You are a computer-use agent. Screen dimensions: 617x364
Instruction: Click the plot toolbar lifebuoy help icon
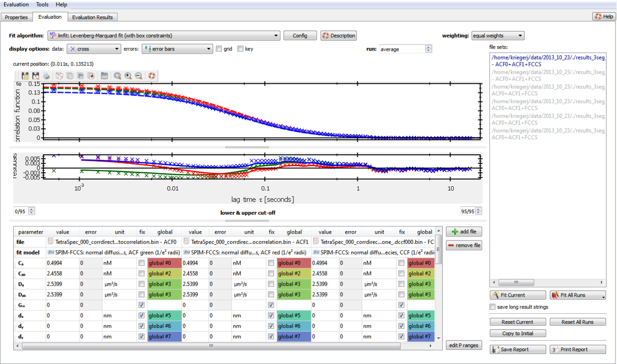coord(152,76)
